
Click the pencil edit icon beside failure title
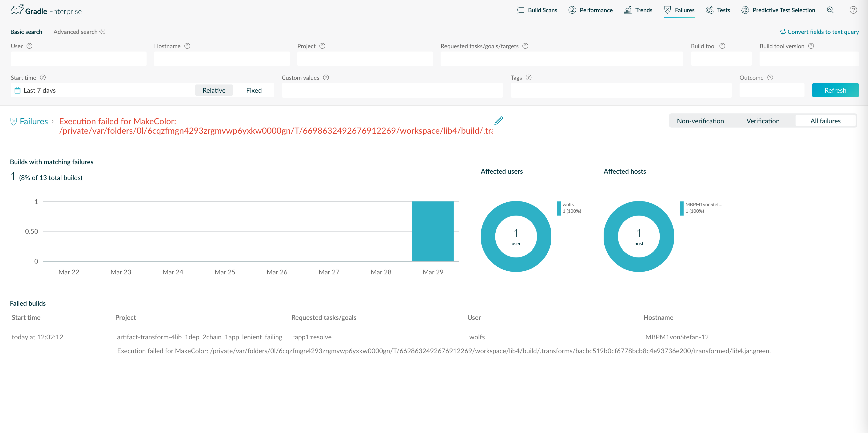499,121
